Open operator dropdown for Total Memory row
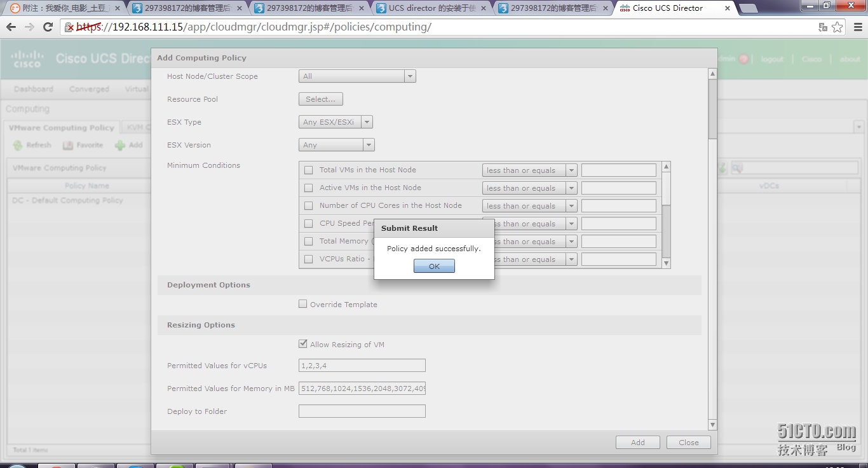Viewport: 868px width, 468px height. pos(571,242)
